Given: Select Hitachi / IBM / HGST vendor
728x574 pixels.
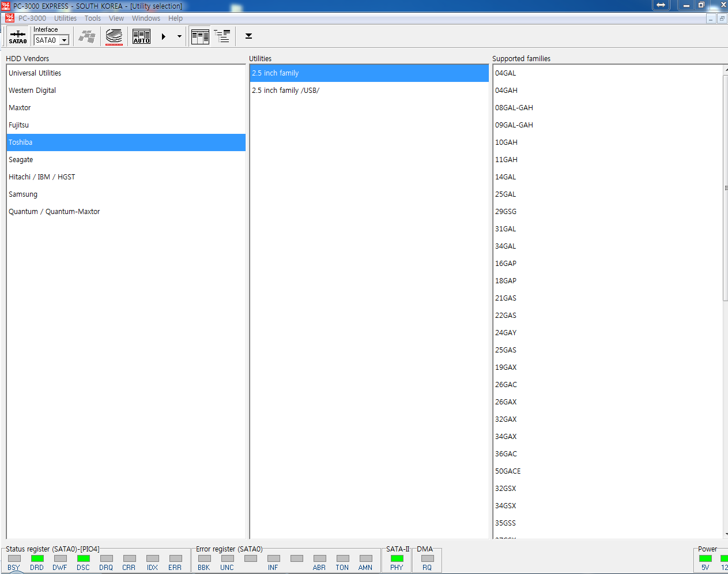Looking at the screenshot, I should point(126,177).
